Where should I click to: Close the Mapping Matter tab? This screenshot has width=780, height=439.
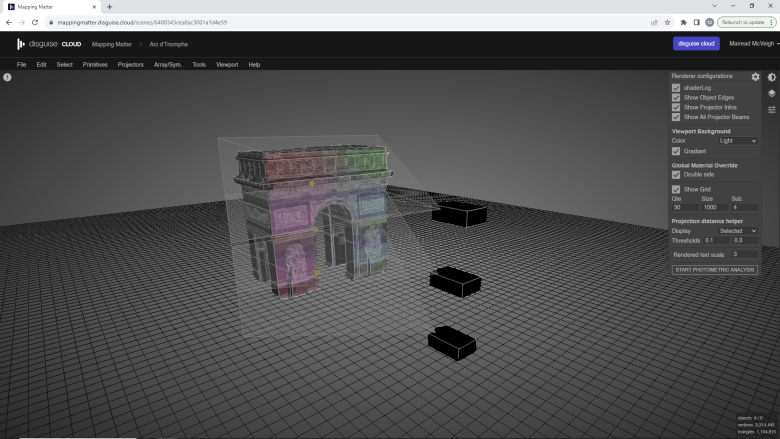[x=94, y=7]
